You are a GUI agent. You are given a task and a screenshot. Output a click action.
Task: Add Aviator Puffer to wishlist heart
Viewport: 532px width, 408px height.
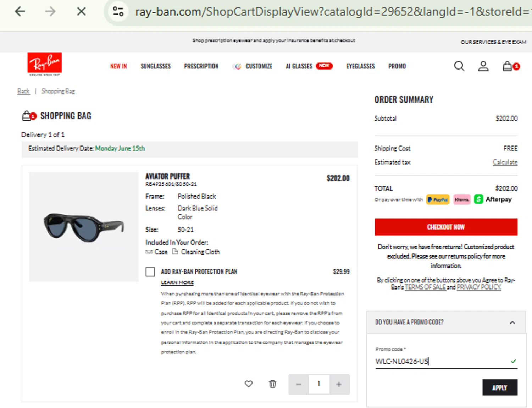pyautogui.click(x=249, y=384)
